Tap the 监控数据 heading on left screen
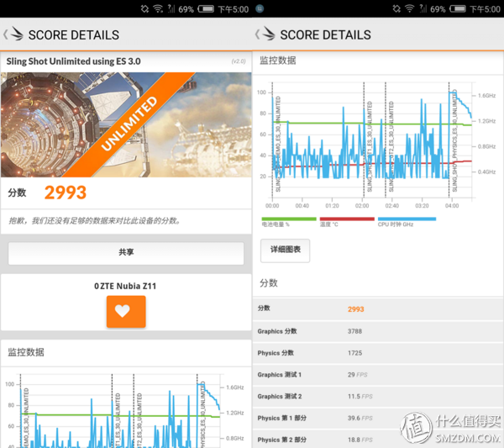 26,352
